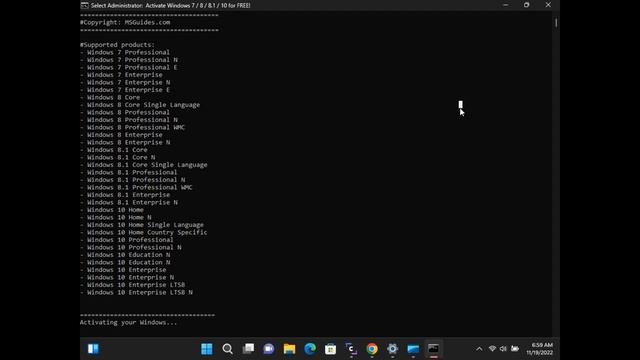The height and width of the screenshot is (360, 640).
Task: Check the battery tray icon
Action: [515, 349]
